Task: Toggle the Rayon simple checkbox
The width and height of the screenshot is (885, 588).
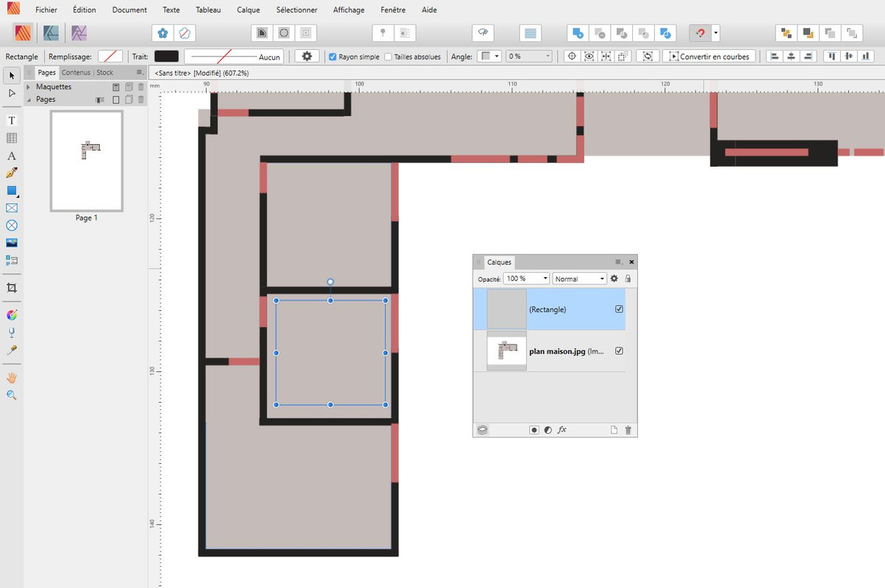Action: 333,57
